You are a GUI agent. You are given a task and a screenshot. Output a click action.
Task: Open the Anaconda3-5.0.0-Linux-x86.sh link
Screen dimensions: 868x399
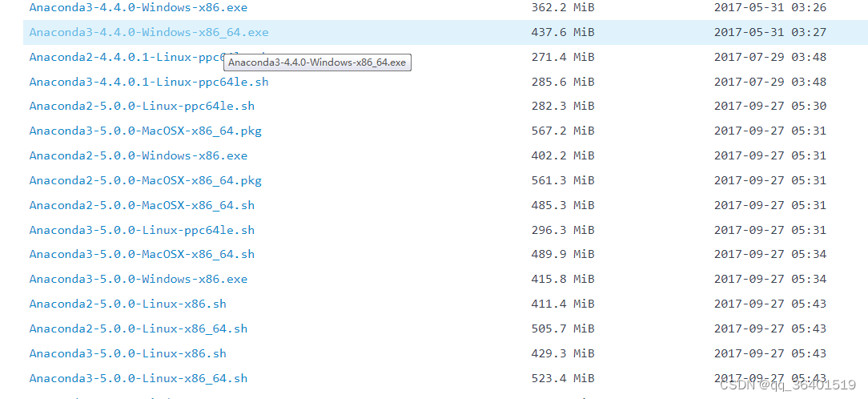pyautogui.click(x=128, y=353)
